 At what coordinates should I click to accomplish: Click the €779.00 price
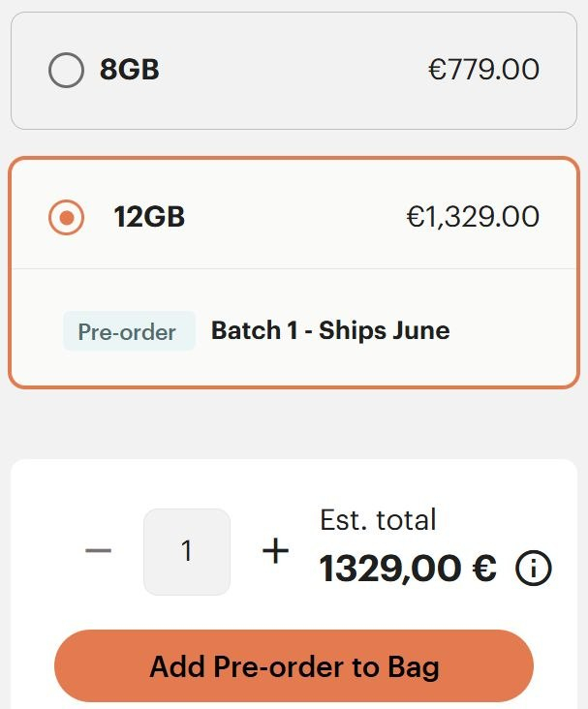click(x=483, y=70)
